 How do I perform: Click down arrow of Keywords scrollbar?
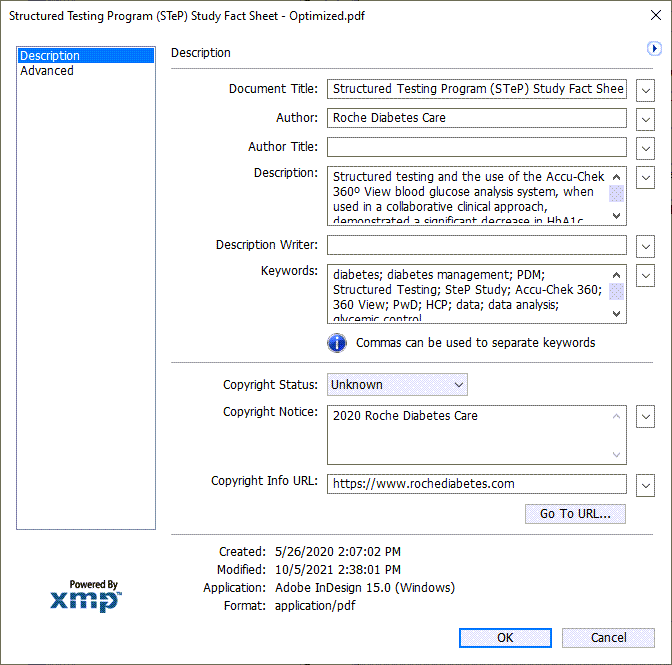pyautogui.click(x=616, y=314)
